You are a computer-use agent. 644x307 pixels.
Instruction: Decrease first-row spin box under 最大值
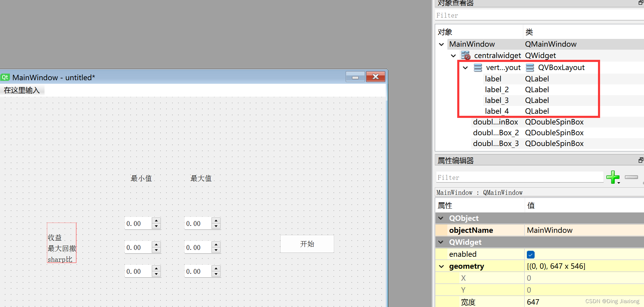tap(216, 226)
